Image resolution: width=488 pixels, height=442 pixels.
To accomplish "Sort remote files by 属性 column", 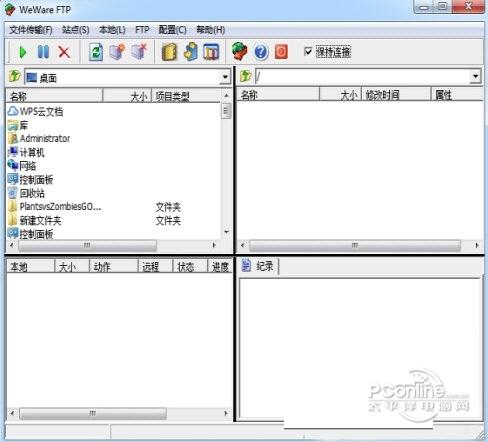I will (457, 95).
